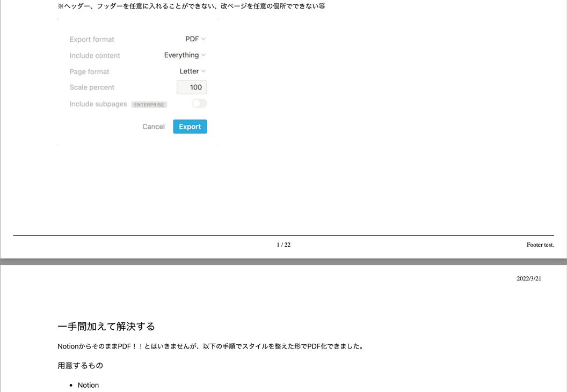The image size is (567, 392).
Task: Click the Include subpages label
Action: (x=98, y=104)
